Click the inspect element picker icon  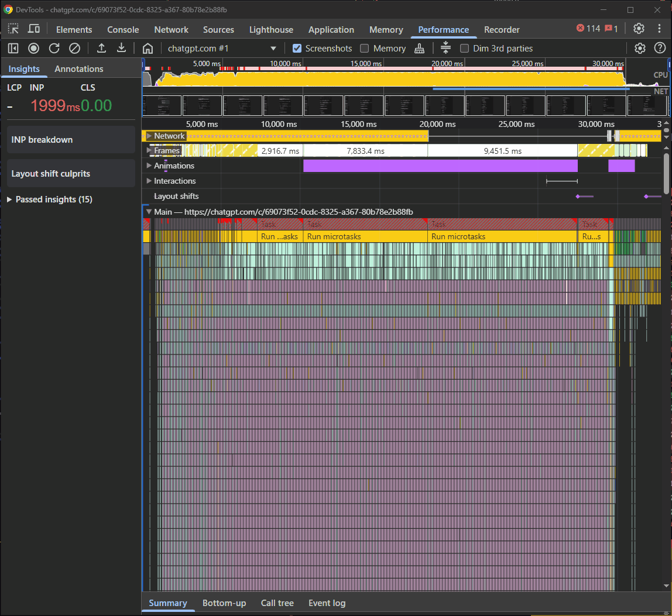click(x=13, y=29)
